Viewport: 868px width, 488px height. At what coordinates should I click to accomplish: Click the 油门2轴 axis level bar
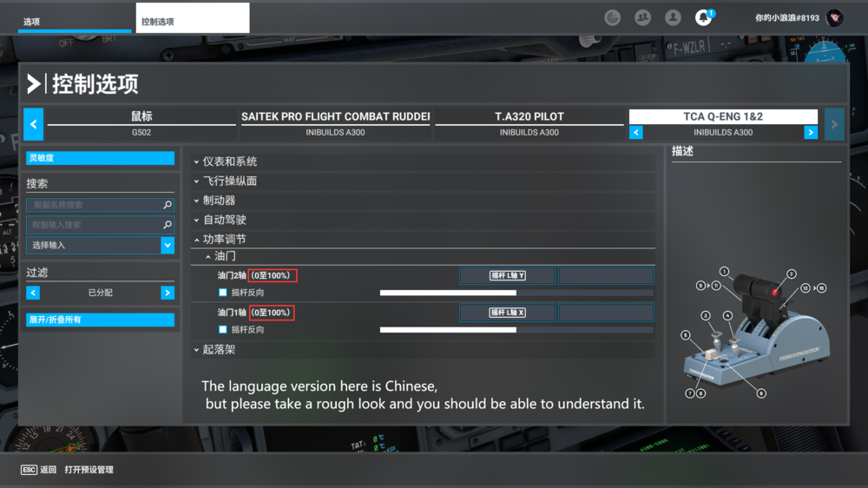pos(516,293)
